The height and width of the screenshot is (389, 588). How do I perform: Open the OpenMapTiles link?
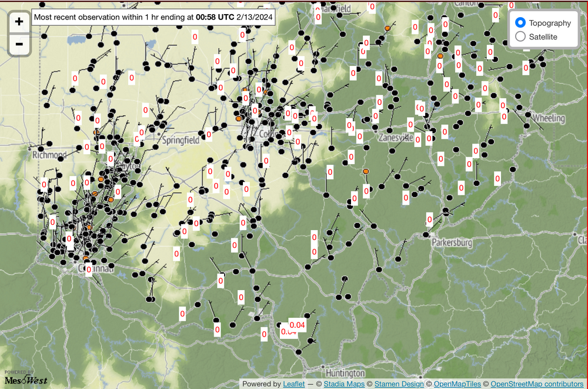pos(457,384)
